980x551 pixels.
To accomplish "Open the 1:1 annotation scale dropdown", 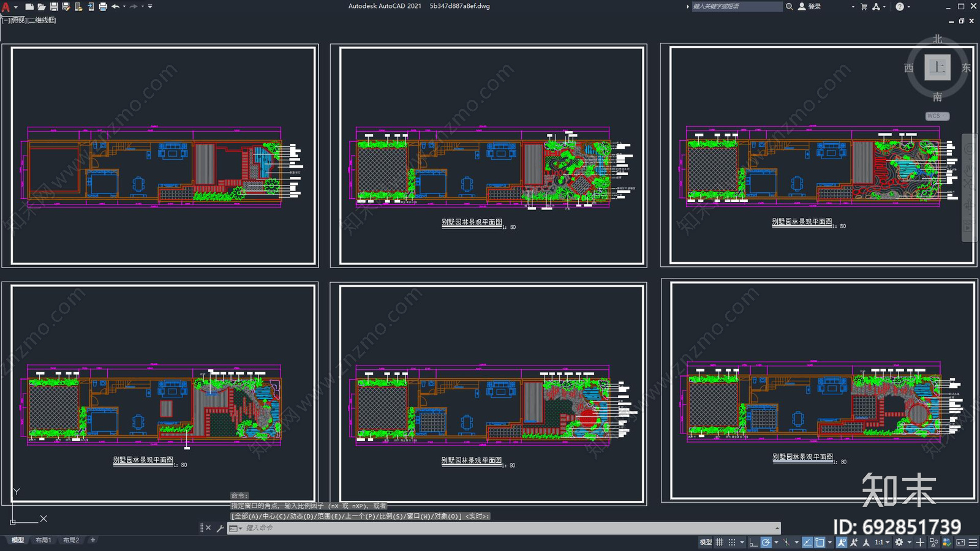I will click(x=888, y=542).
